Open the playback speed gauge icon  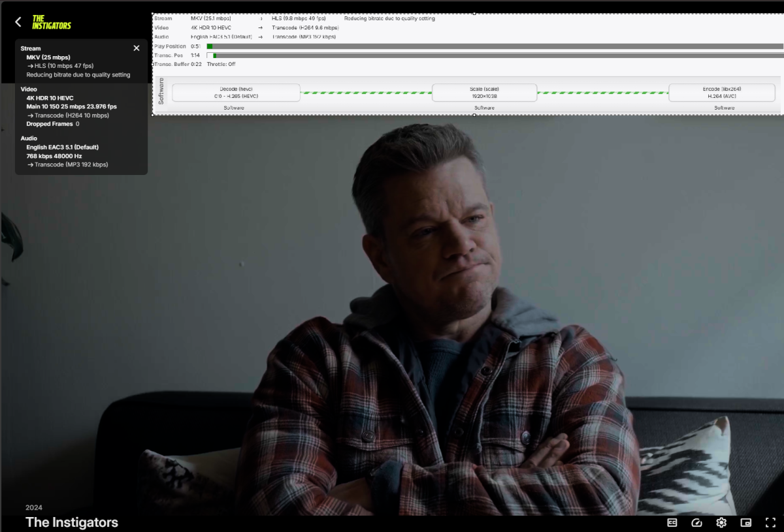click(x=696, y=522)
